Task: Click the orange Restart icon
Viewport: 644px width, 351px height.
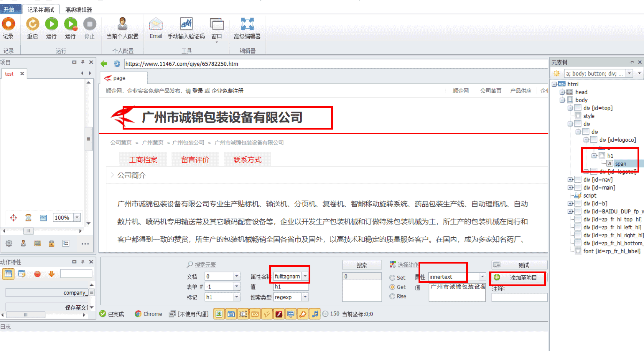Action: click(32, 24)
